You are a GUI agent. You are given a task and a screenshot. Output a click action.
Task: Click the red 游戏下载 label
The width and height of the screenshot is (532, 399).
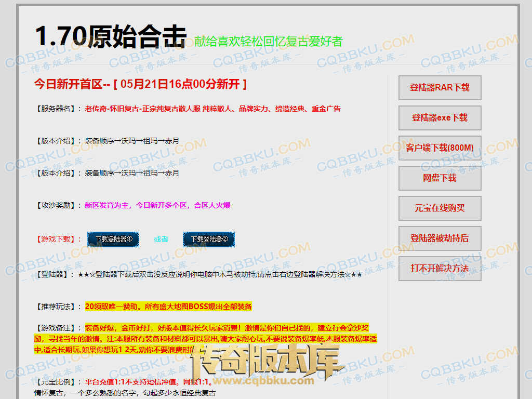click(x=56, y=239)
